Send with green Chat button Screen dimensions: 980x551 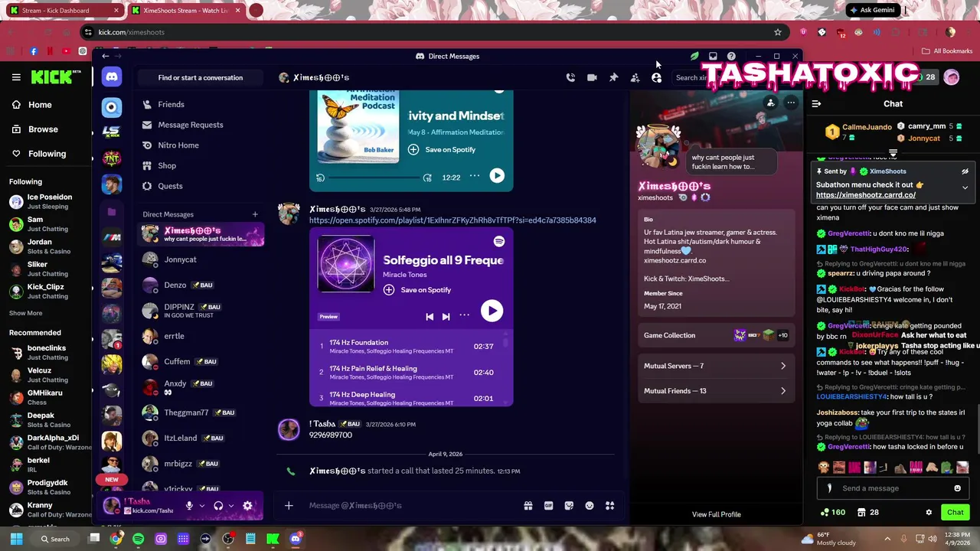click(955, 512)
